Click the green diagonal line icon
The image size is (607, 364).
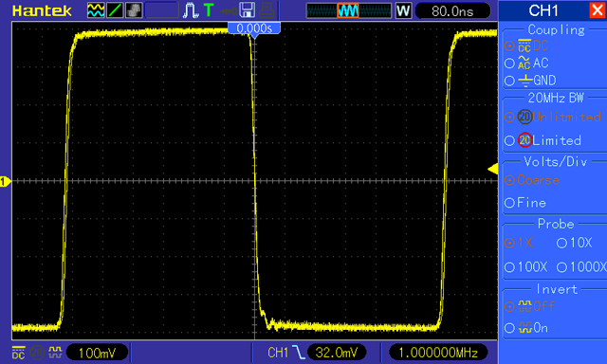[115, 10]
